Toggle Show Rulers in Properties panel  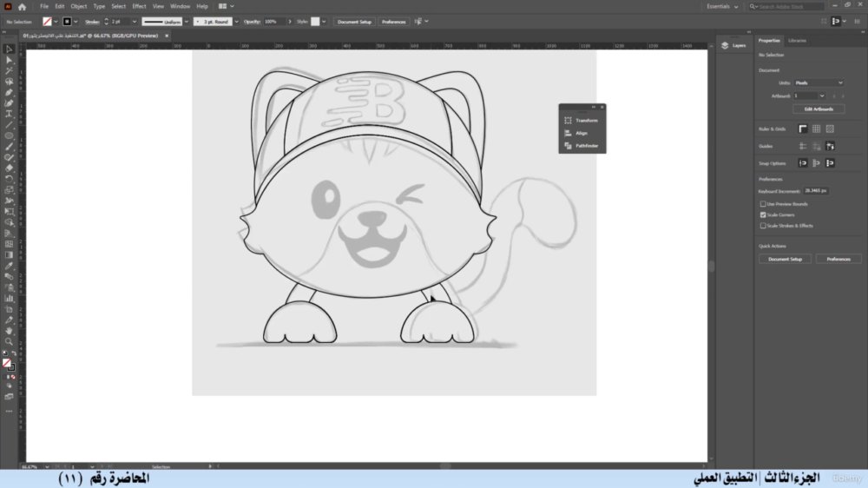[803, 129]
